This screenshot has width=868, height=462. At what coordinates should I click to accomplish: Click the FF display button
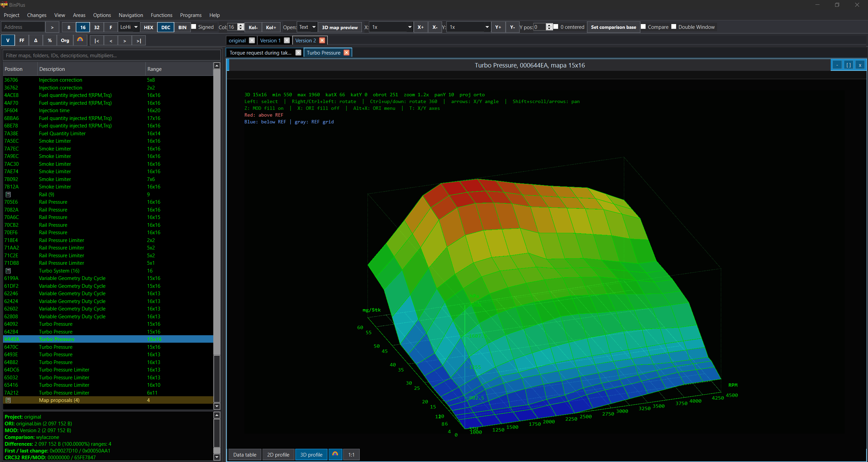(x=22, y=40)
